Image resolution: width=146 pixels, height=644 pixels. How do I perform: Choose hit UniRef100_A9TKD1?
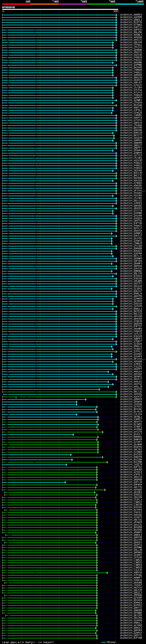(x=131, y=394)
